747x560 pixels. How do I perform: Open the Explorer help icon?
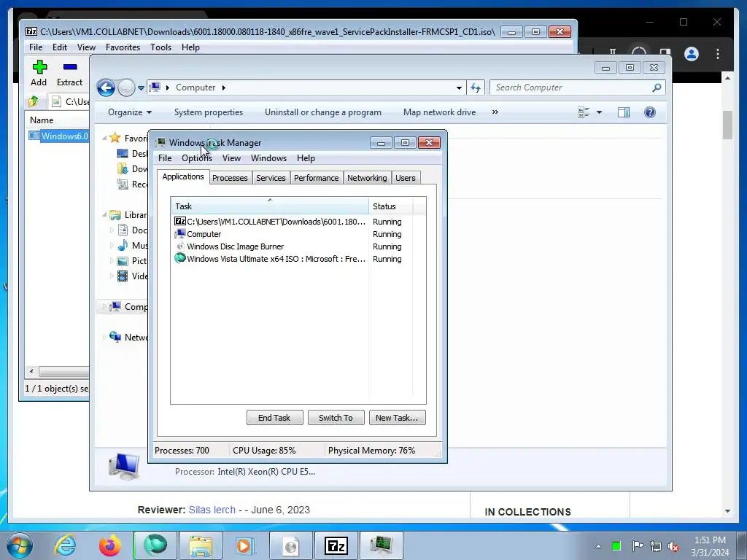pos(650,112)
